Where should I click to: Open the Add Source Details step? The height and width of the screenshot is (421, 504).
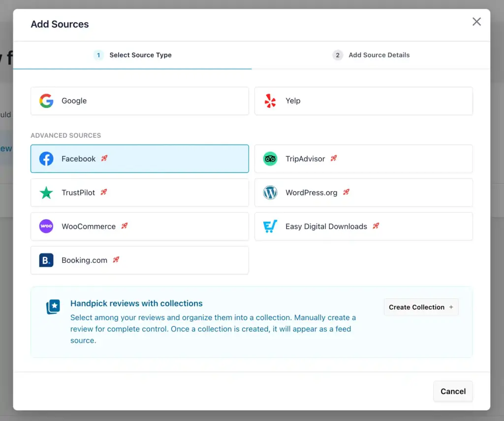coord(371,55)
